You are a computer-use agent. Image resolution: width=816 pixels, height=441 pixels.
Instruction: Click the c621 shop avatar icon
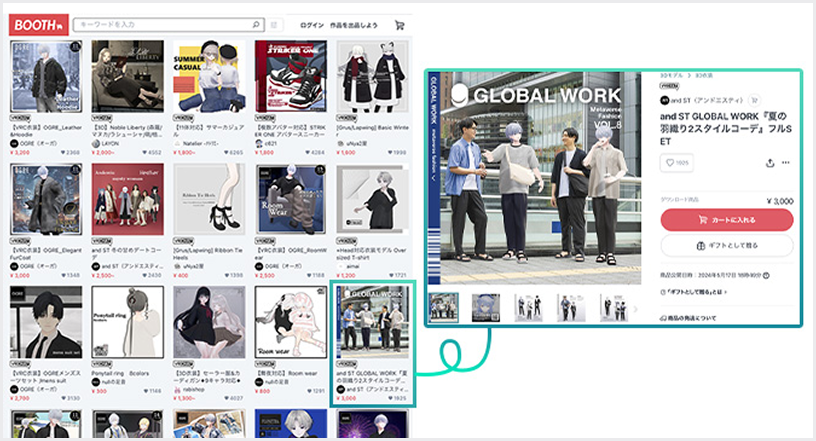coord(259,143)
